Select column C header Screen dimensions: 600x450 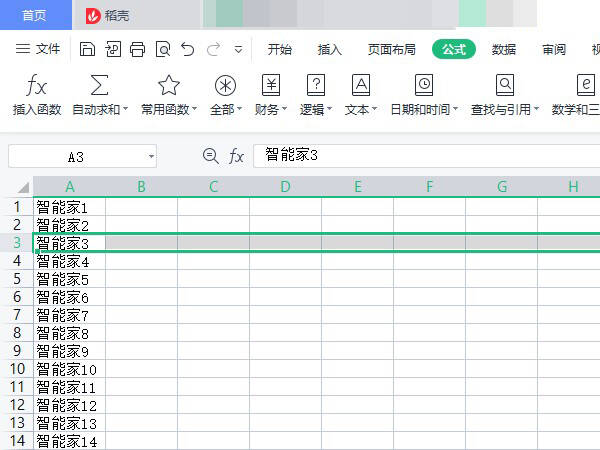pyautogui.click(x=213, y=187)
